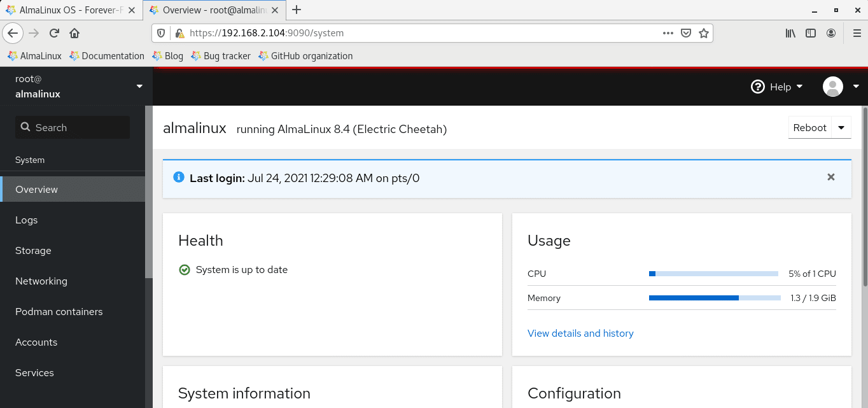868x408 pixels.
Task: Click the '5% of 1 CPU' value
Action: pyautogui.click(x=812, y=274)
